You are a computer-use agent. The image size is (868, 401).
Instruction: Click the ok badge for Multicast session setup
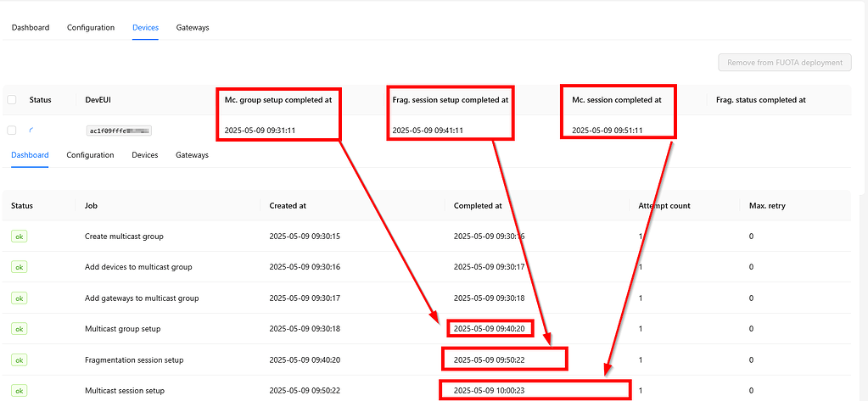click(x=19, y=390)
